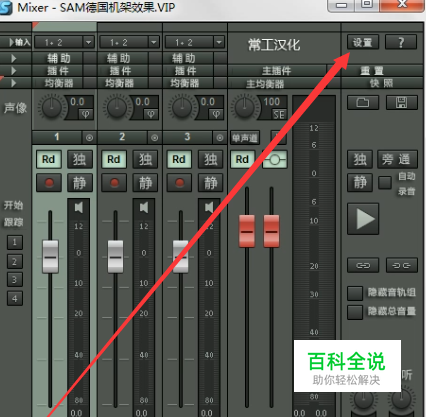Click channel 3 phase invert icon

tap(216, 114)
